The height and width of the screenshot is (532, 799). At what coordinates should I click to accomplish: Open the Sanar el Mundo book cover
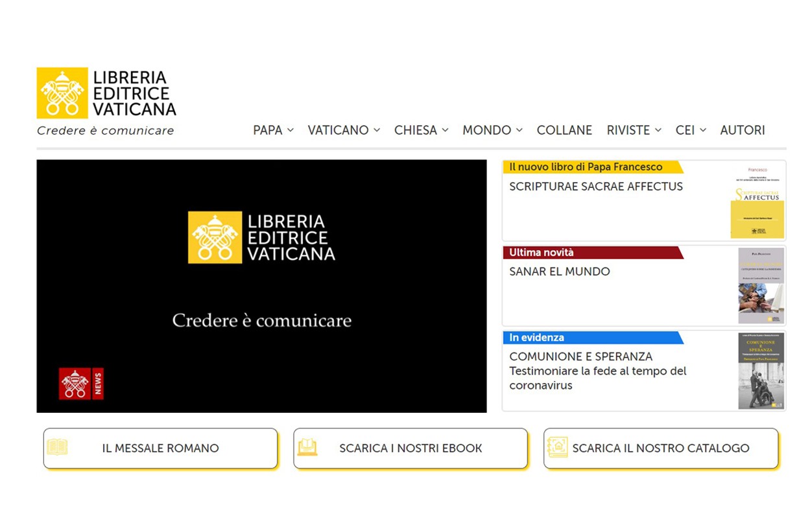pyautogui.click(x=761, y=286)
